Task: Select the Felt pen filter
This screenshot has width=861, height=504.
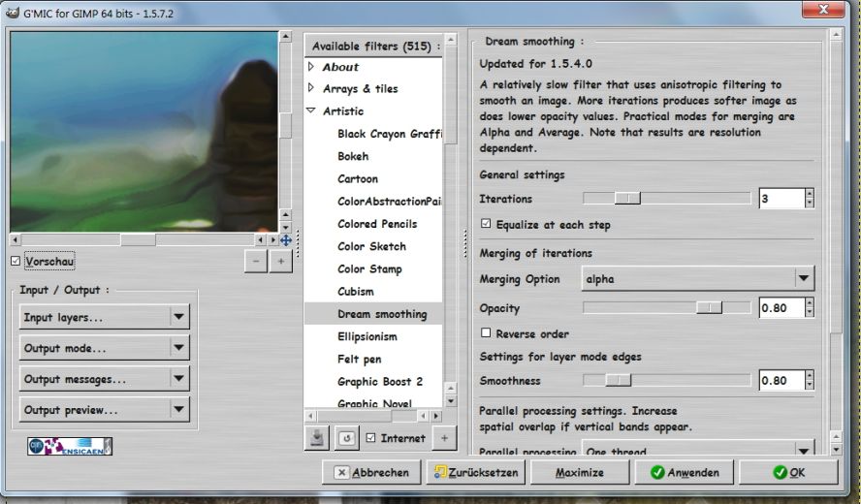Action: 359,360
